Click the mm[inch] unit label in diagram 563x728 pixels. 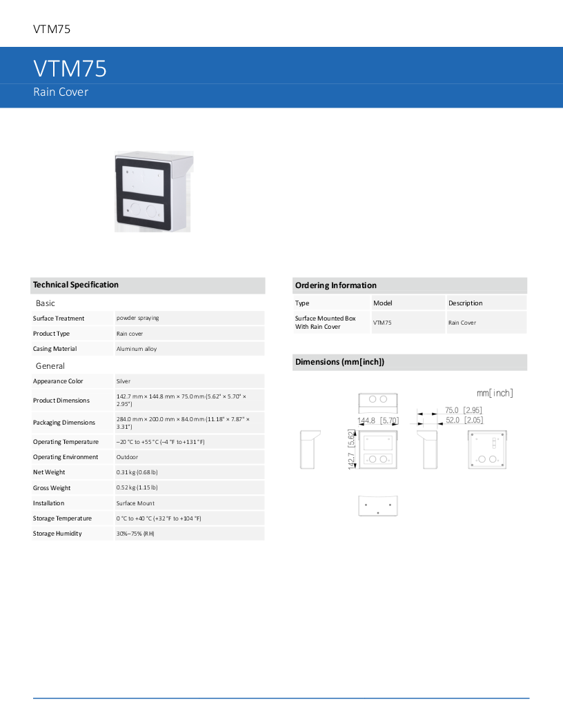[494, 393]
